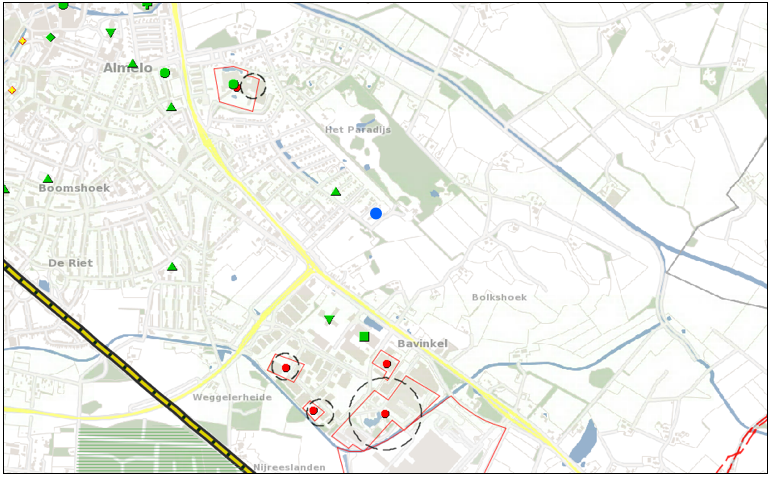Select the Weggelerheide label
This screenshot has height=477, width=771.
(x=232, y=397)
